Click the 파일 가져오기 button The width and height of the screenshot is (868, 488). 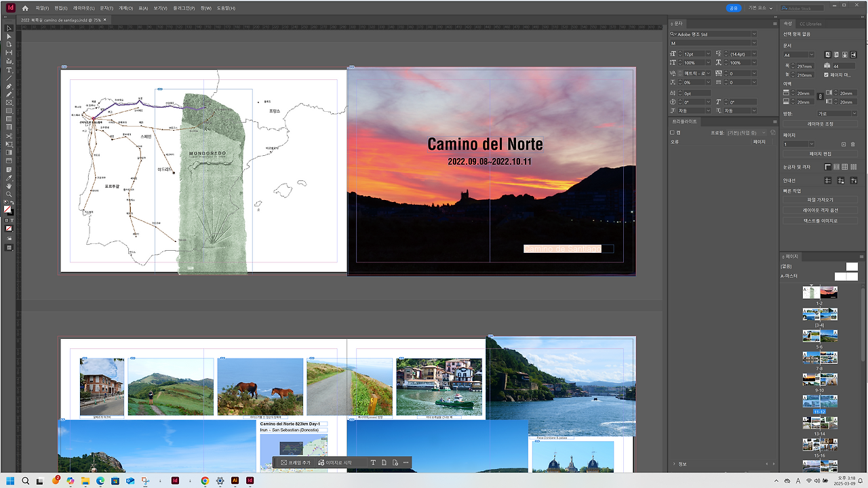pos(821,200)
